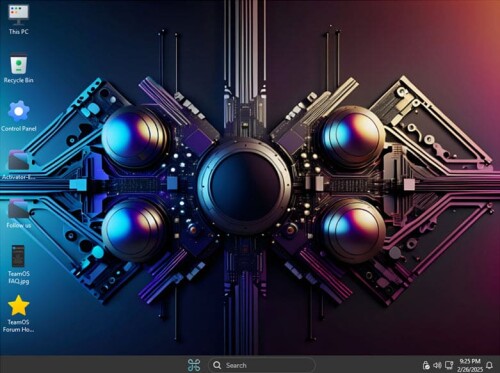Click into the taskbar Search box
This screenshot has height=373, width=500.
pos(262,365)
